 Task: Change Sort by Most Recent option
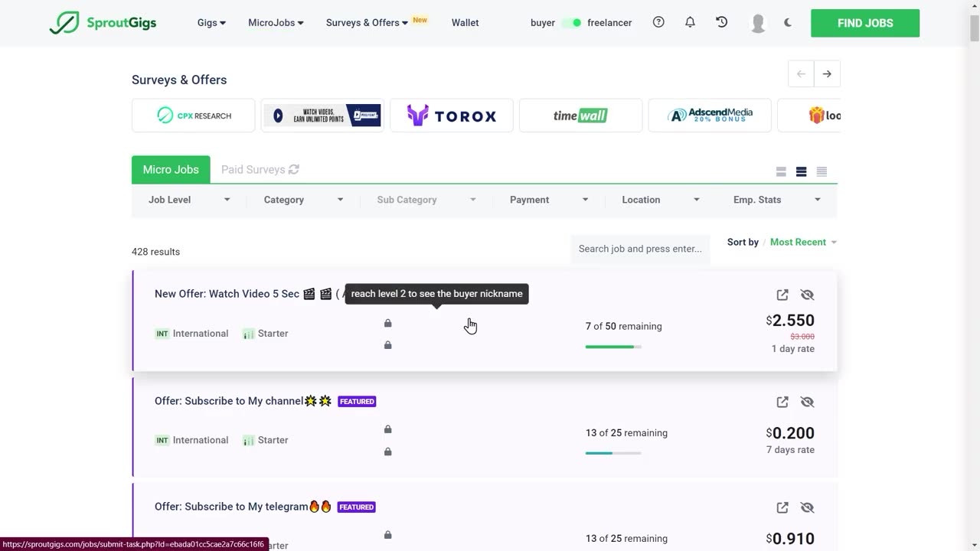pos(803,242)
